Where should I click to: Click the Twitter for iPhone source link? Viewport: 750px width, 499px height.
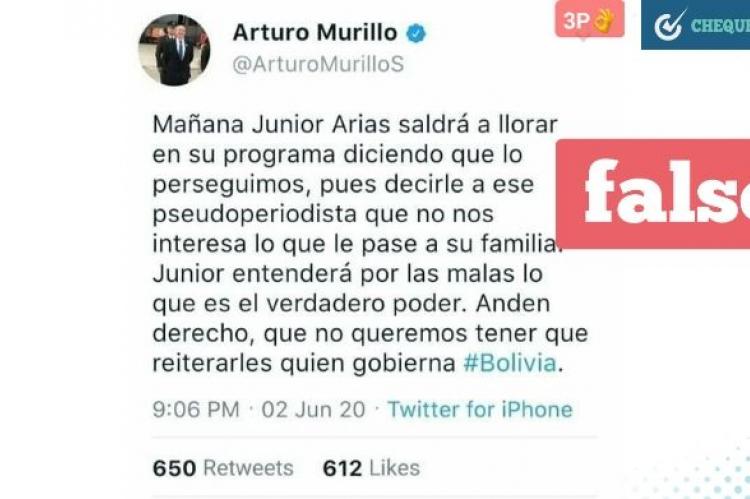(480, 410)
